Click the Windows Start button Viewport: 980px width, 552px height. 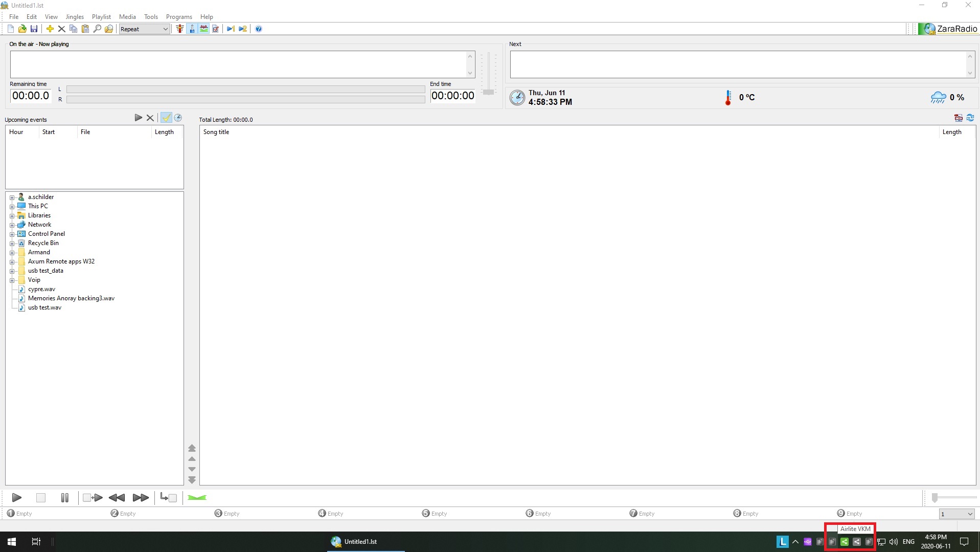tap(11, 542)
